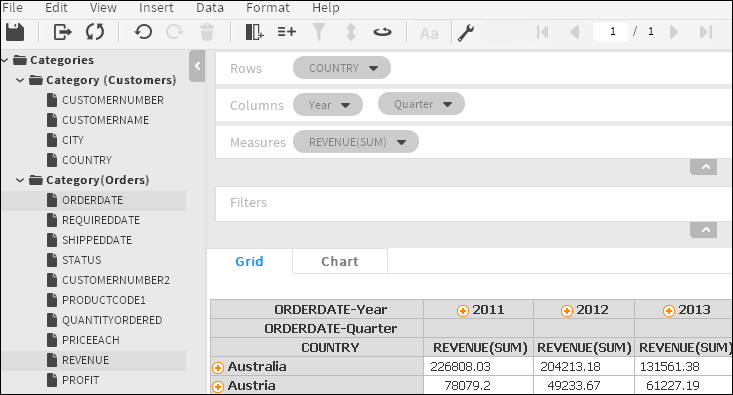Select the PROFIT field in tree
733x395 pixels.
[x=80, y=380]
